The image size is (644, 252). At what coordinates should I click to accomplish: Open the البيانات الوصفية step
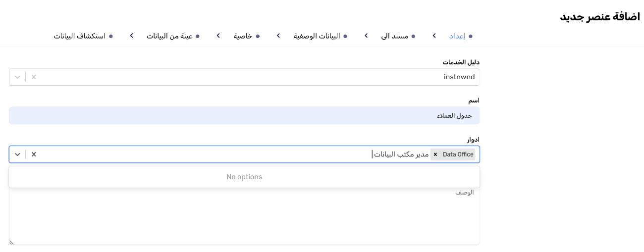tap(317, 36)
